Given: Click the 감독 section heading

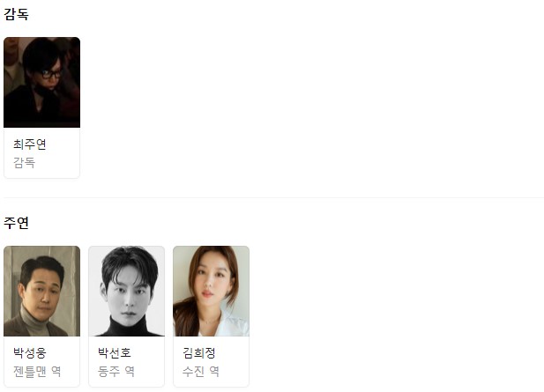Looking at the screenshot, I should pyautogui.click(x=16, y=14).
